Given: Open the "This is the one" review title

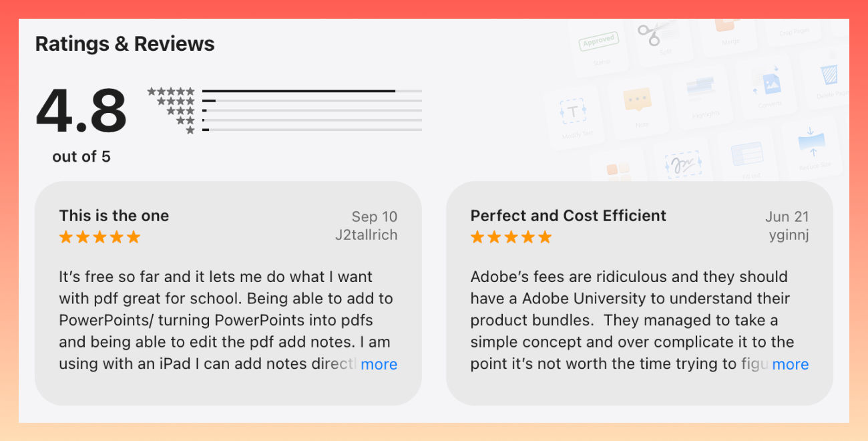Looking at the screenshot, I should [114, 216].
